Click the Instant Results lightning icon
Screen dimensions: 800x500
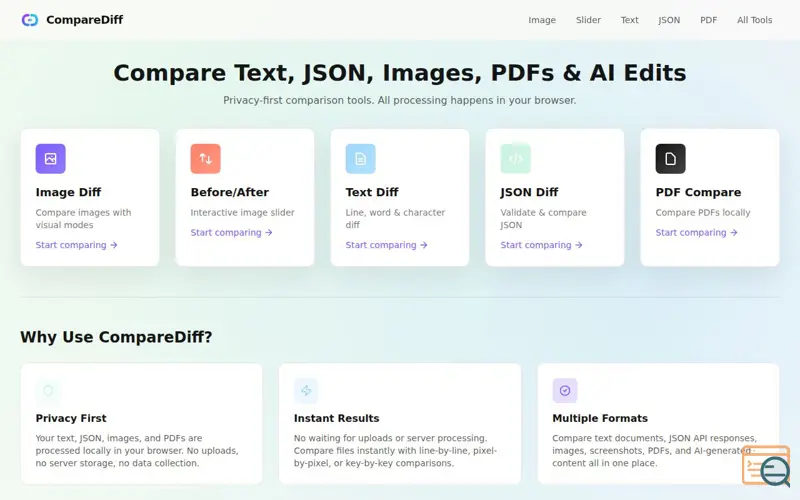pos(306,391)
